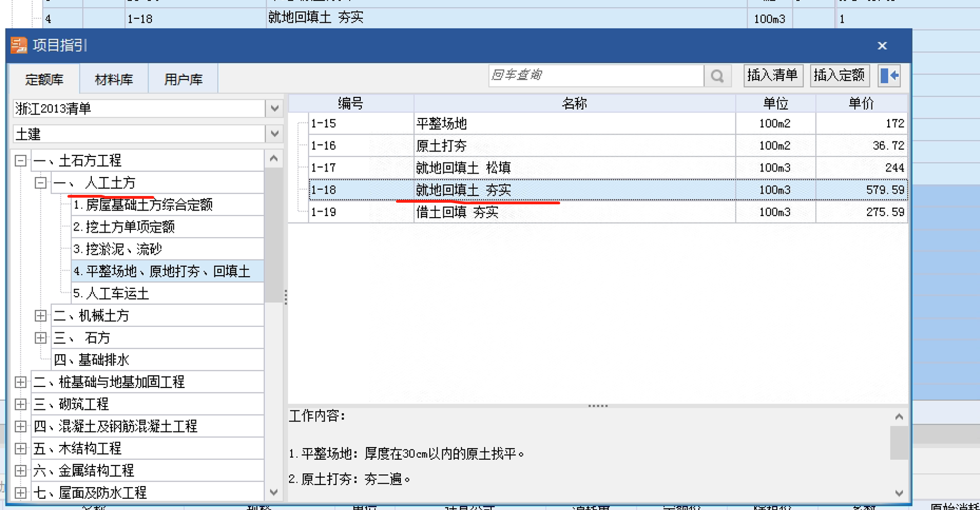980x510 pixels.
Task: Expand the 五、木结构工程 node
Action: click(21, 449)
